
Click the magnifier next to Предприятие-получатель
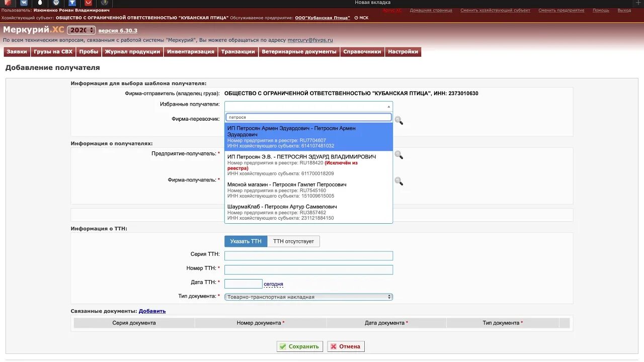[398, 155]
